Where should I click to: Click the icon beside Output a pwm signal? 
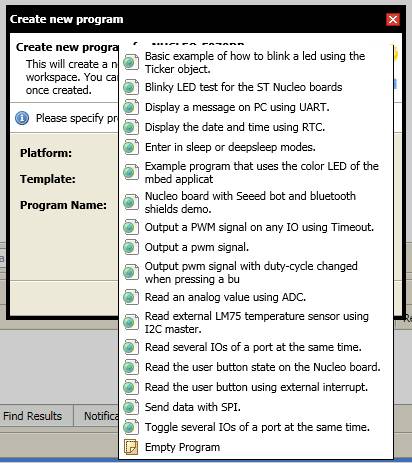click(x=131, y=247)
